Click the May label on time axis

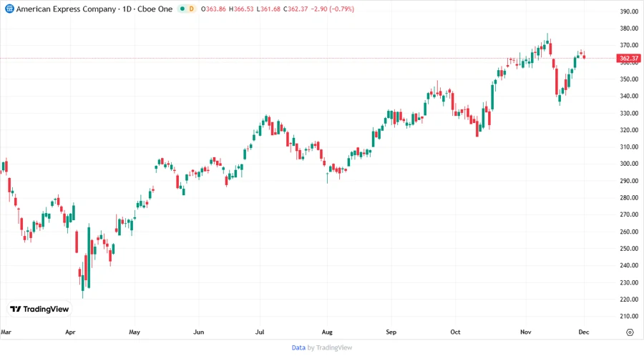pyautogui.click(x=135, y=332)
